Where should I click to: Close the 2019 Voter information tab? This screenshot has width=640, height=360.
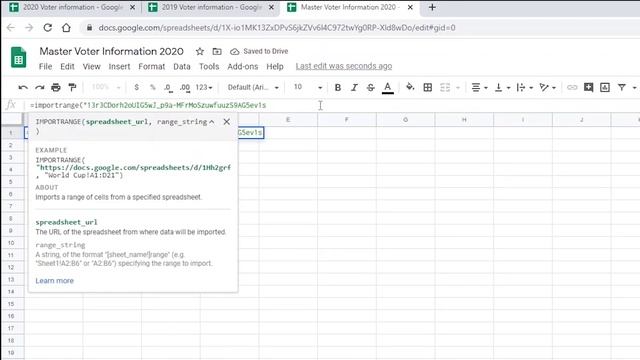271,7
